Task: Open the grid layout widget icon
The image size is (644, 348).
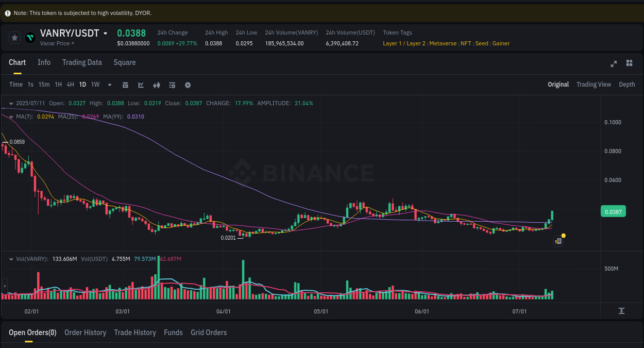Action: pyautogui.click(x=629, y=63)
